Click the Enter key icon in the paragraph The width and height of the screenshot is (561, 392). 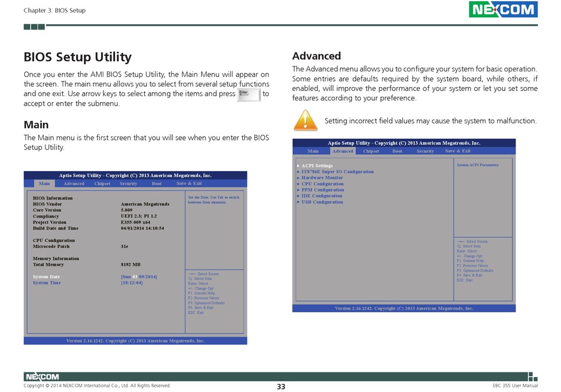[248, 94]
